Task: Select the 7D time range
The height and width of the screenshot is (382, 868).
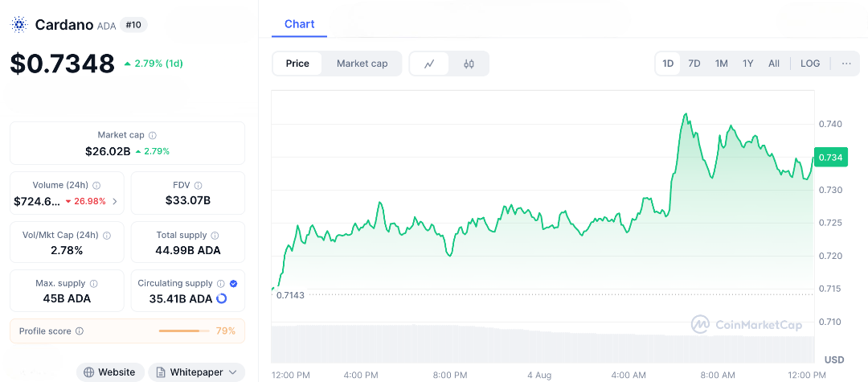Action: pyautogui.click(x=694, y=64)
